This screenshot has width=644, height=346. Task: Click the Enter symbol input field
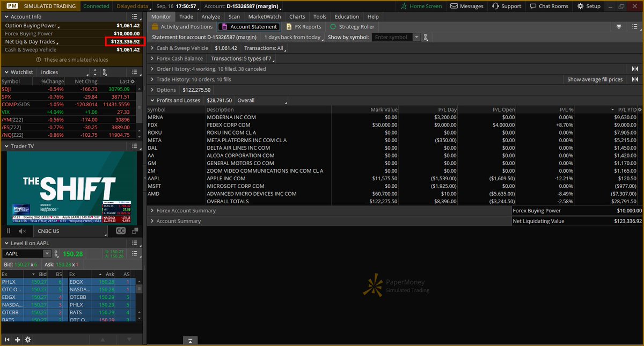(x=393, y=37)
